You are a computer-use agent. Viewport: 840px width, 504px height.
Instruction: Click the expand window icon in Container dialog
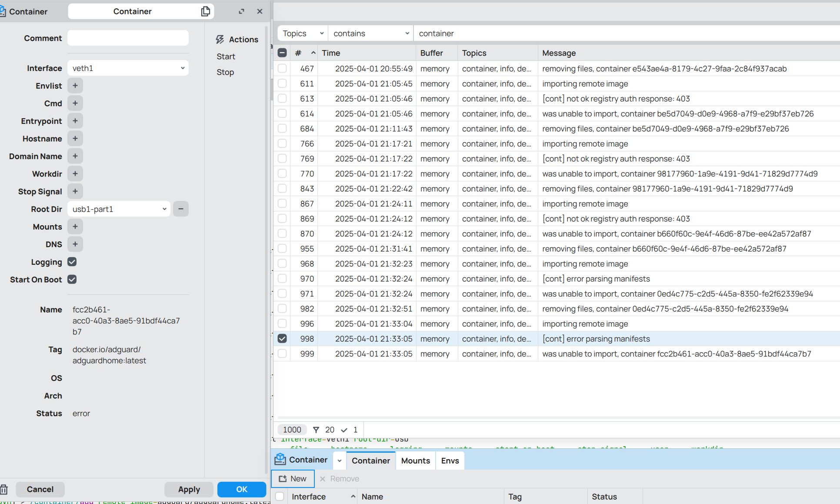click(x=241, y=11)
